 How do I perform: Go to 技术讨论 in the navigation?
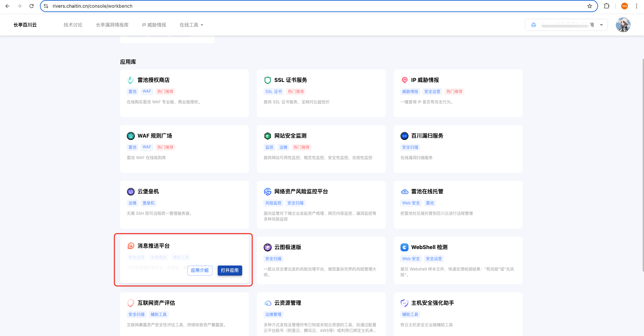pyautogui.click(x=73, y=25)
